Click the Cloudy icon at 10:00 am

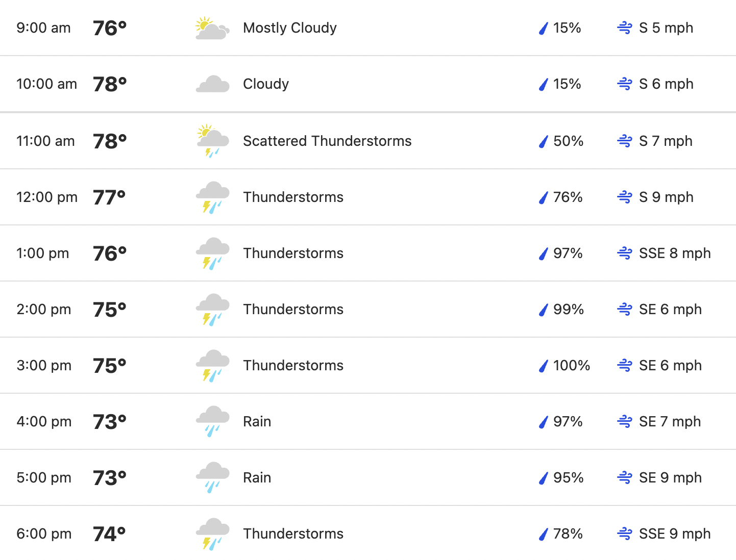tap(212, 84)
